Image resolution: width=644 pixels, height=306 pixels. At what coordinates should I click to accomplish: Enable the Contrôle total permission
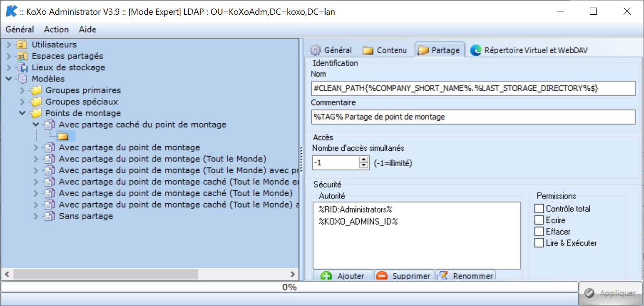[539, 209]
